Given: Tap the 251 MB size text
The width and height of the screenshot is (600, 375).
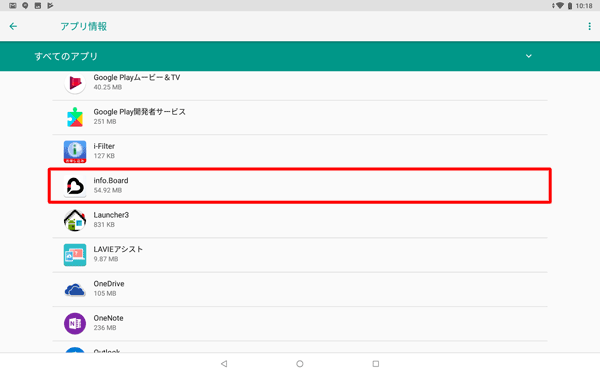Looking at the screenshot, I should pos(105,121).
